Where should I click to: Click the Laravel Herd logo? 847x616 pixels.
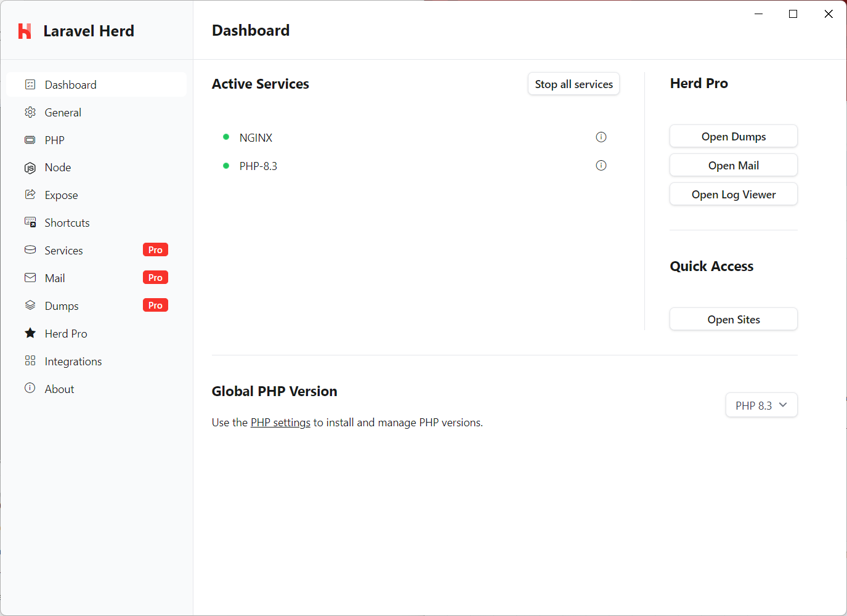25,31
